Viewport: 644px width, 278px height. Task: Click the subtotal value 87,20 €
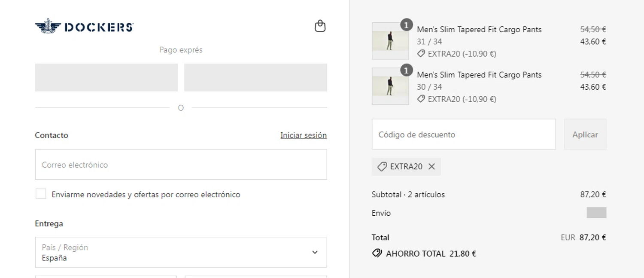[593, 195]
